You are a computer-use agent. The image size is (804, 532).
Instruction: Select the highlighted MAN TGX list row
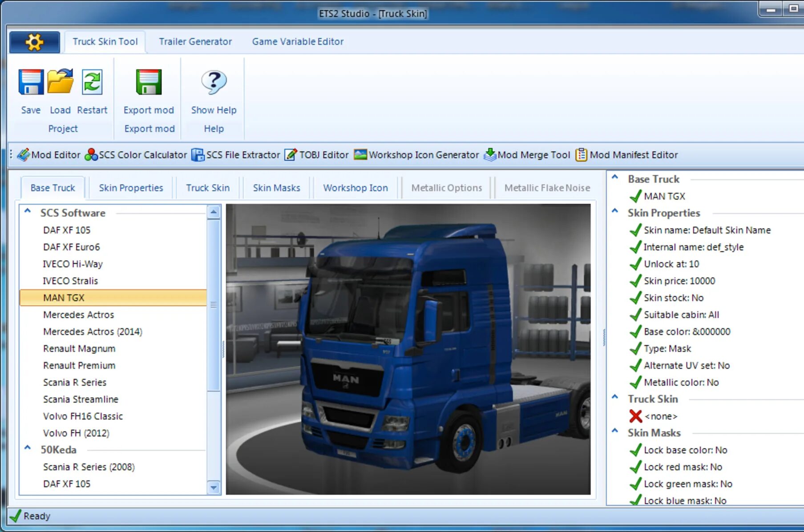113,298
